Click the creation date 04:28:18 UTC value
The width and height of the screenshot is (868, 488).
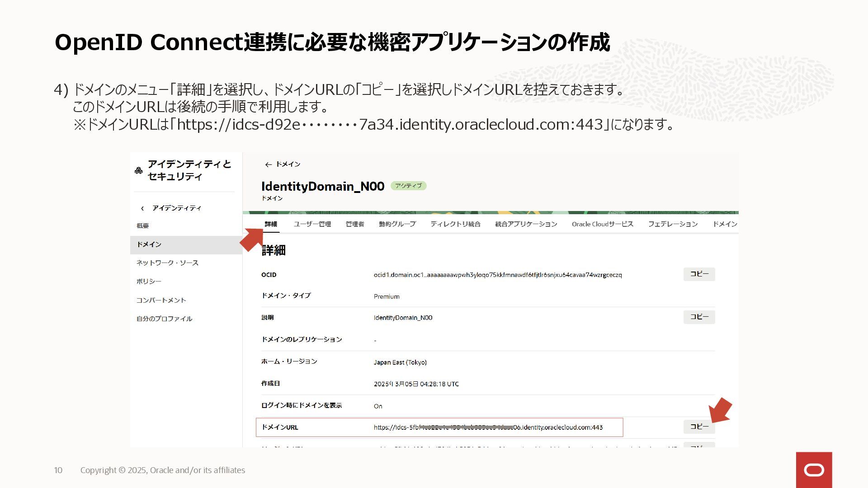coord(416,384)
